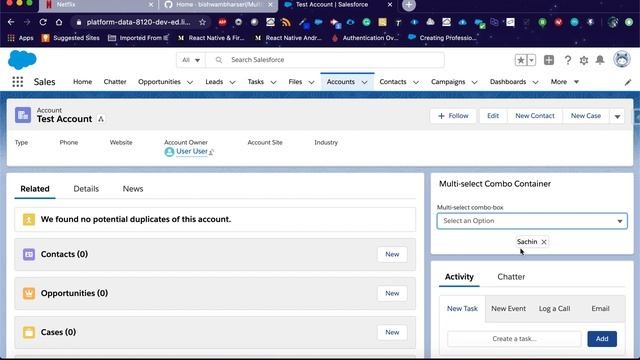Click the Follow button

(x=453, y=116)
